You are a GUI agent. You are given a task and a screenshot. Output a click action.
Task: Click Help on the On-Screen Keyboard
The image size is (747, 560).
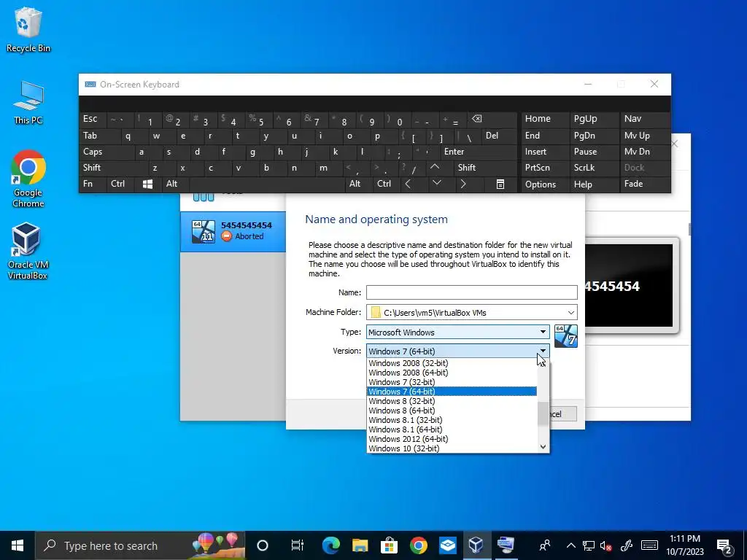592,184
